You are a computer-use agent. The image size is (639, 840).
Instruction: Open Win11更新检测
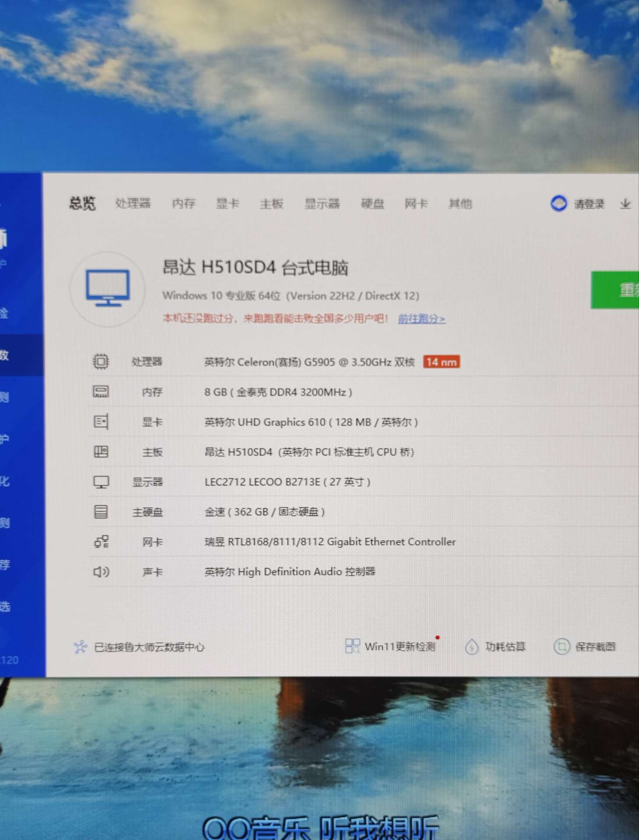click(x=400, y=647)
